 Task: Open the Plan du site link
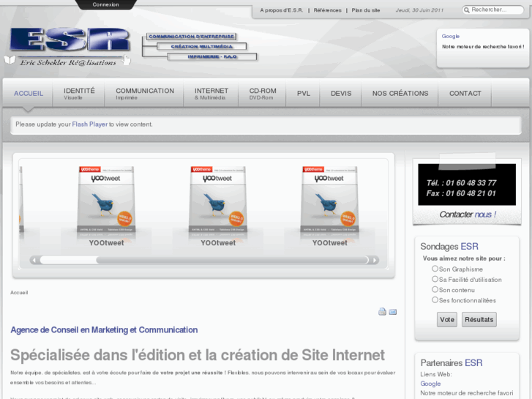pyautogui.click(x=366, y=10)
